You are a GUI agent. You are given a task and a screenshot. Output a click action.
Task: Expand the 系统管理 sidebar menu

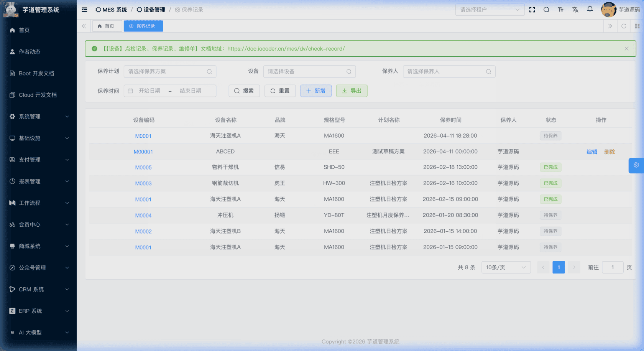pyautogui.click(x=38, y=117)
